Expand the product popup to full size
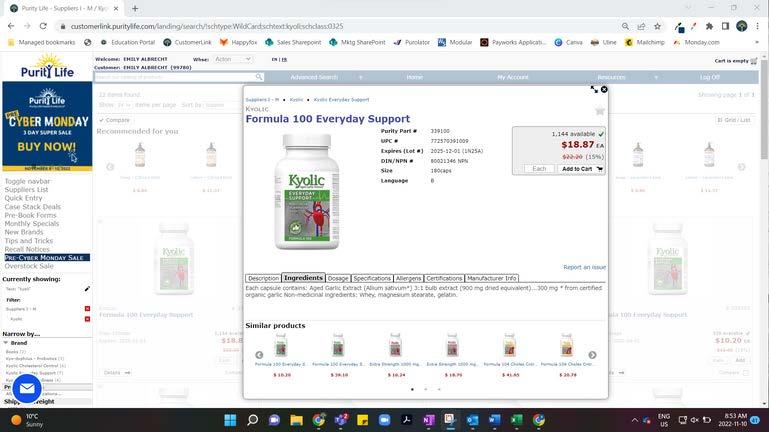The width and height of the screenshot is (769, 432). coord(594,89)
